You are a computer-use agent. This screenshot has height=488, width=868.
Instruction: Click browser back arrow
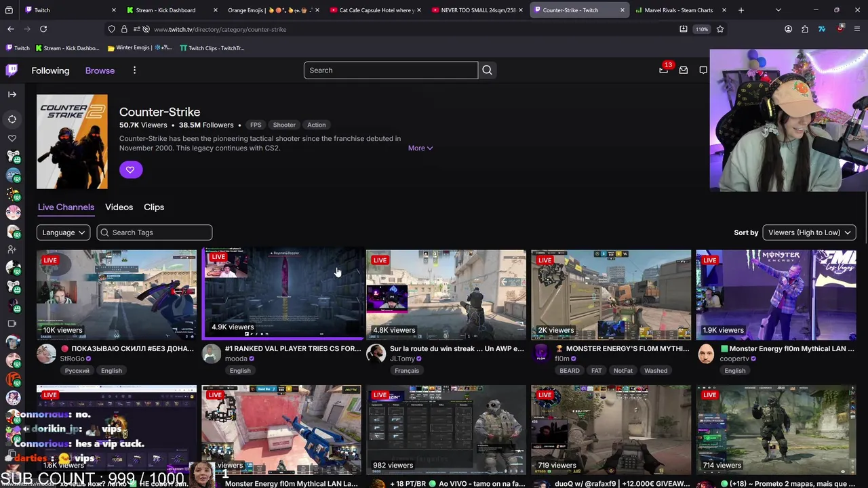[x=11, y=29]
